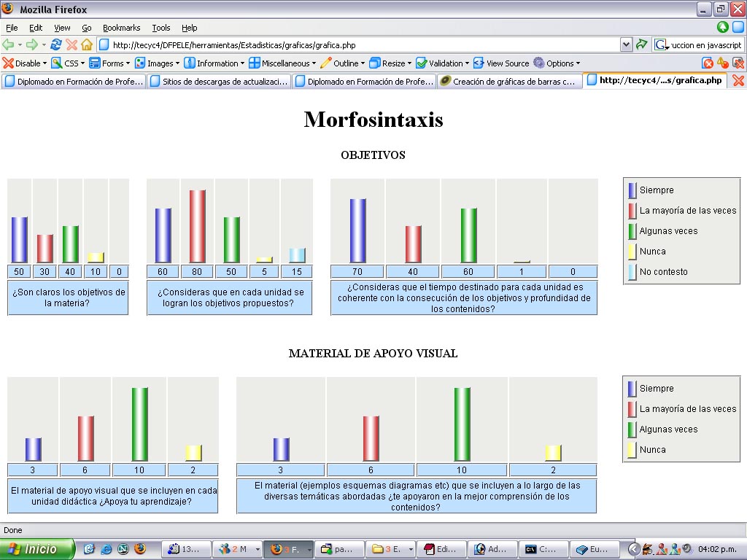Click inside the URL address field
Screen dimensions: 747x560
pos(365,45)
